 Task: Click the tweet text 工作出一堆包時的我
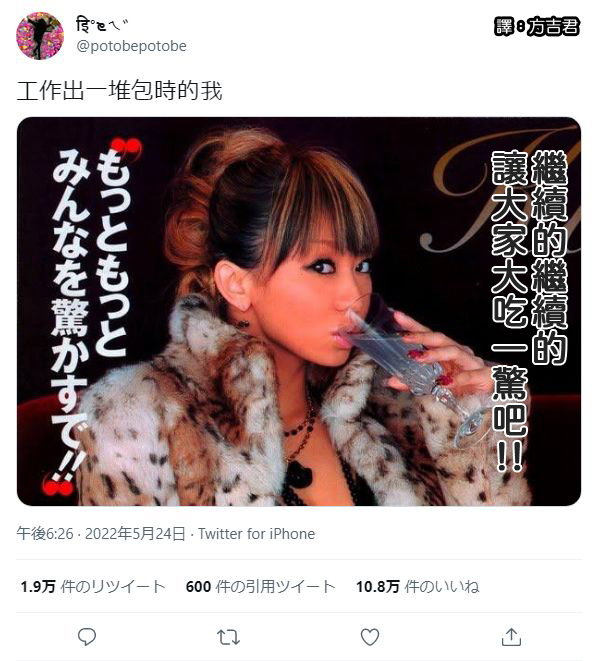coord(119,91)
